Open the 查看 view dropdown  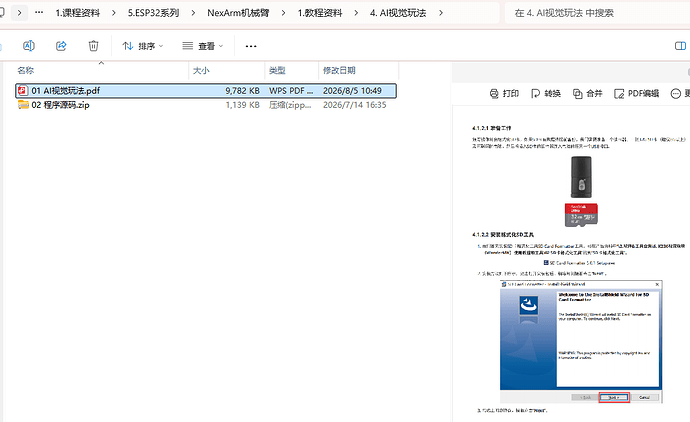click(203, 46)
